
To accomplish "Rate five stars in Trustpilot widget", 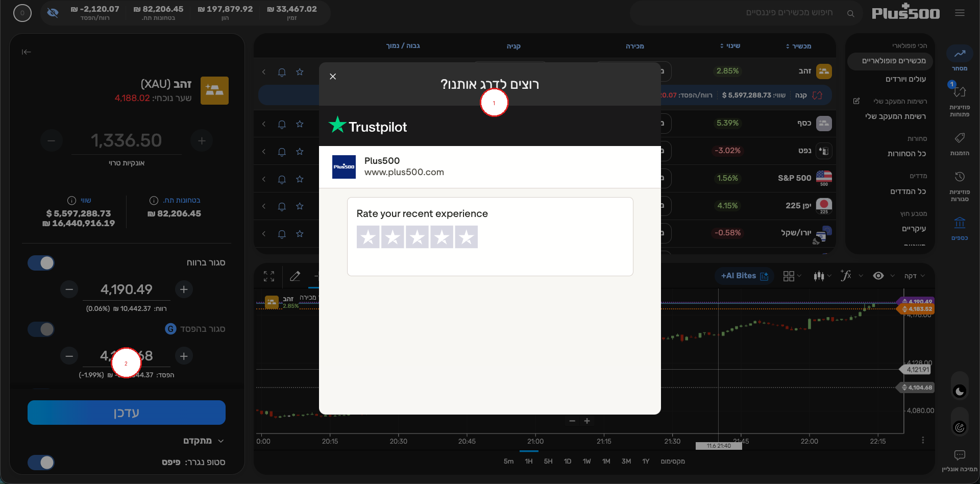I will (x=466, y=237).
